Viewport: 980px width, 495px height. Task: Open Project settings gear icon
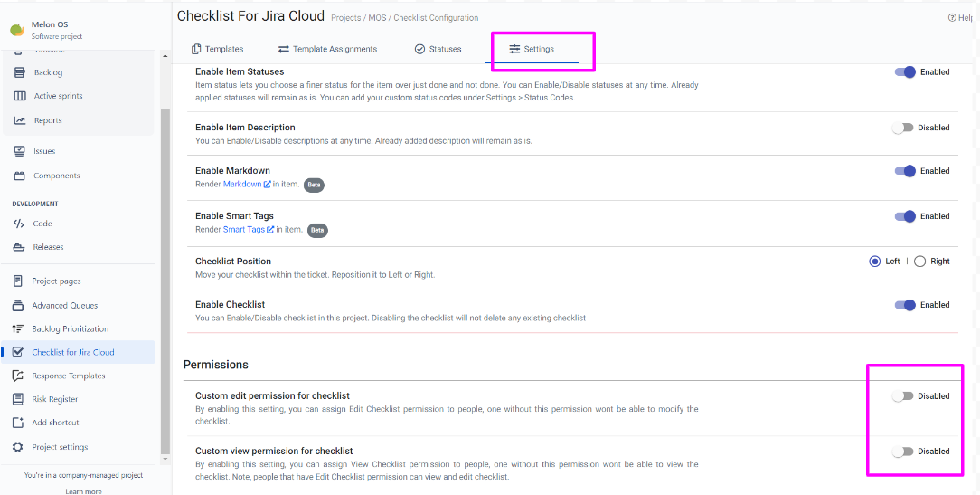(x=18, y=447)
